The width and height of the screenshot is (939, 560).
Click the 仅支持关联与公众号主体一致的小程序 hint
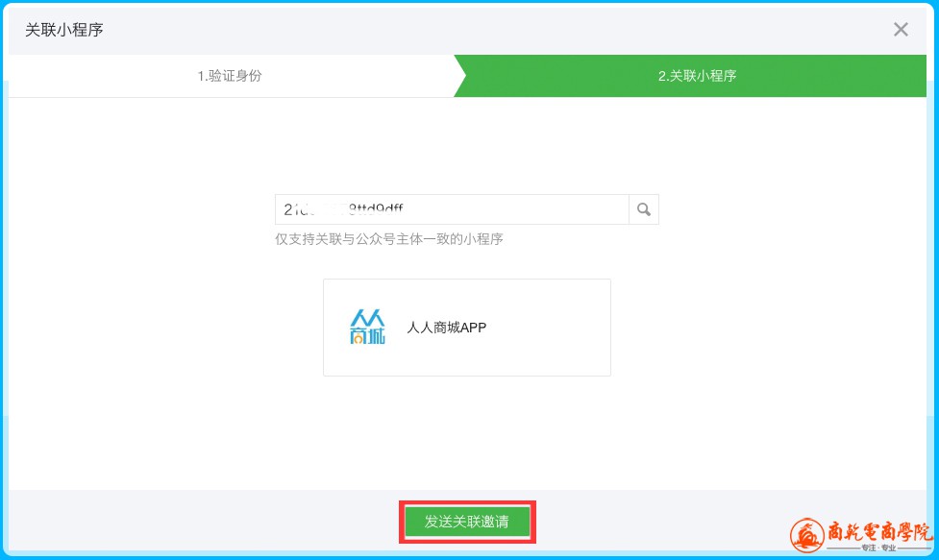[388, 239]
